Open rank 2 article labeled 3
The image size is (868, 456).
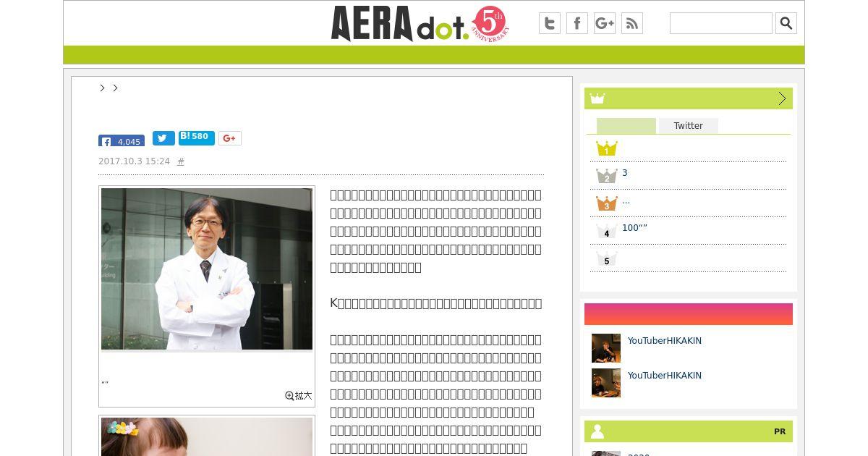click(625, 173)
